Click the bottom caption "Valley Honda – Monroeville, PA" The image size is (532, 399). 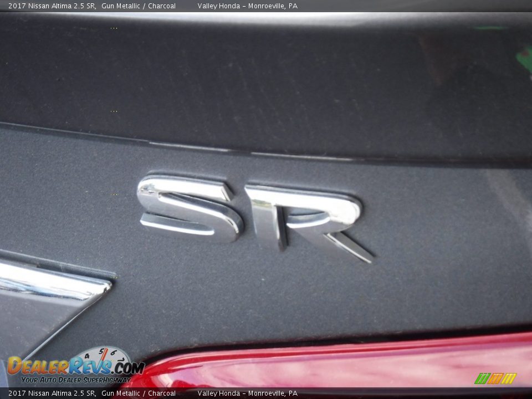coord(247,393)
